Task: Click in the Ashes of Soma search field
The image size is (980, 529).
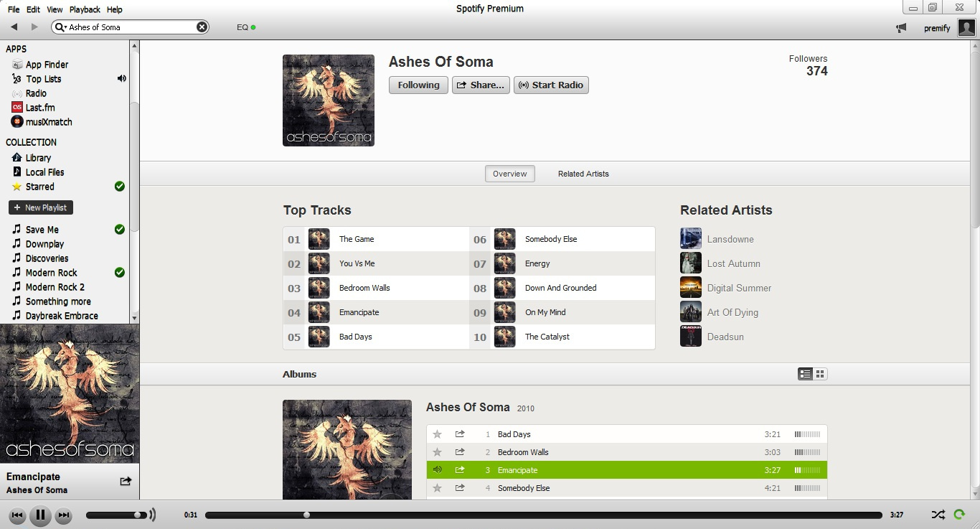Action: click(x=131, y=27)
